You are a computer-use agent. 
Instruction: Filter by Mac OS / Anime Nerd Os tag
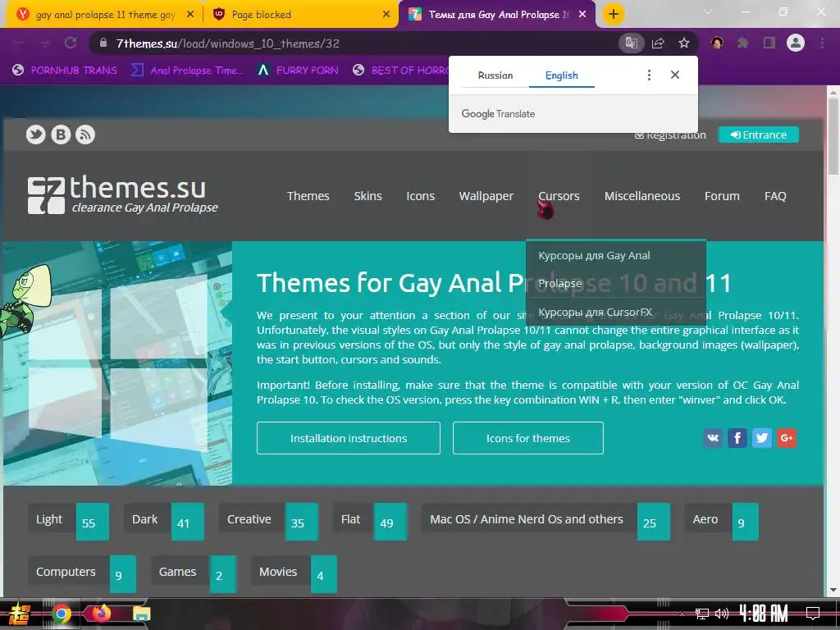pyautogui.click(x=546, y=521)
